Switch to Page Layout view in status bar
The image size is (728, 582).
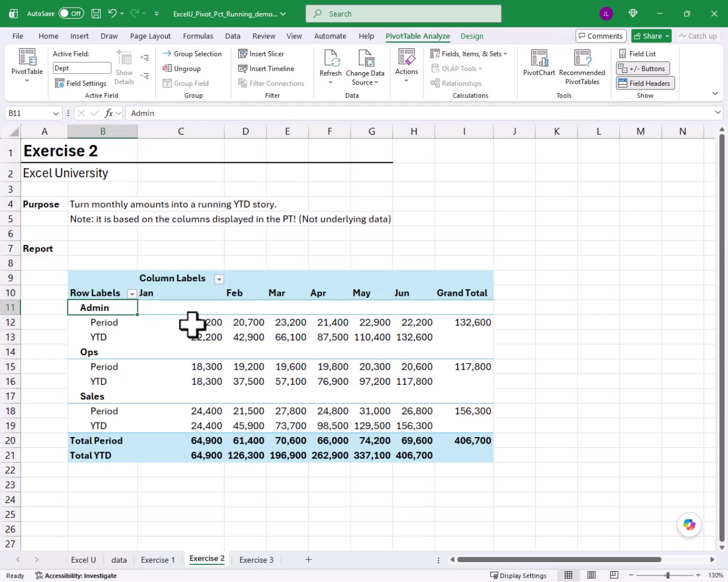(x=592, y=576)
